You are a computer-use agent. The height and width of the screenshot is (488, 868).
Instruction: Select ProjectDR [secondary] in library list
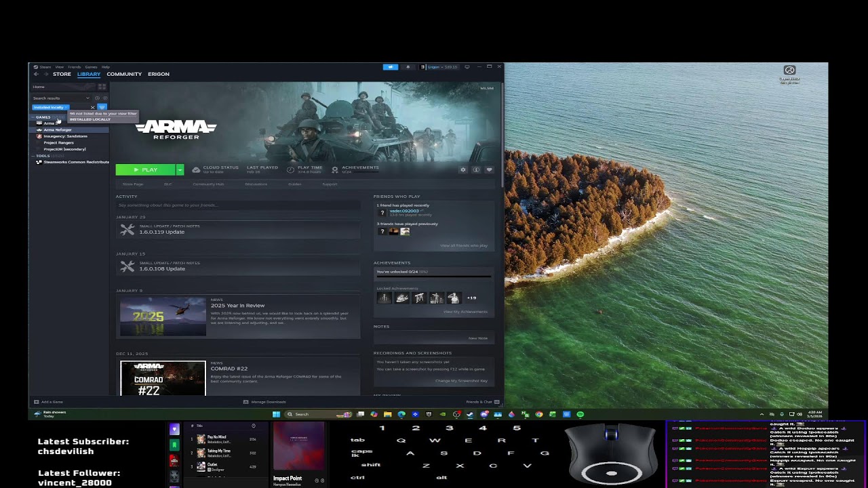pyautogui.click(x=64, y=149)
